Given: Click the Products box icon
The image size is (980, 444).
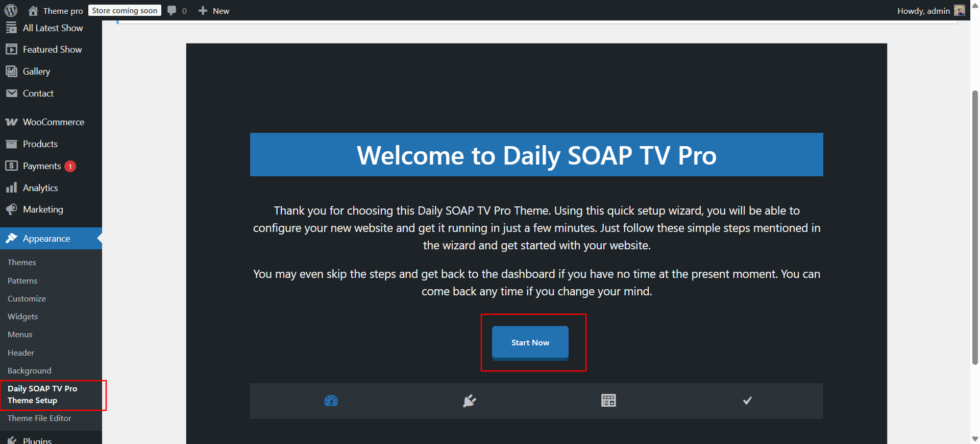Looking at the screenshot, I should click(x=11, y=144).
